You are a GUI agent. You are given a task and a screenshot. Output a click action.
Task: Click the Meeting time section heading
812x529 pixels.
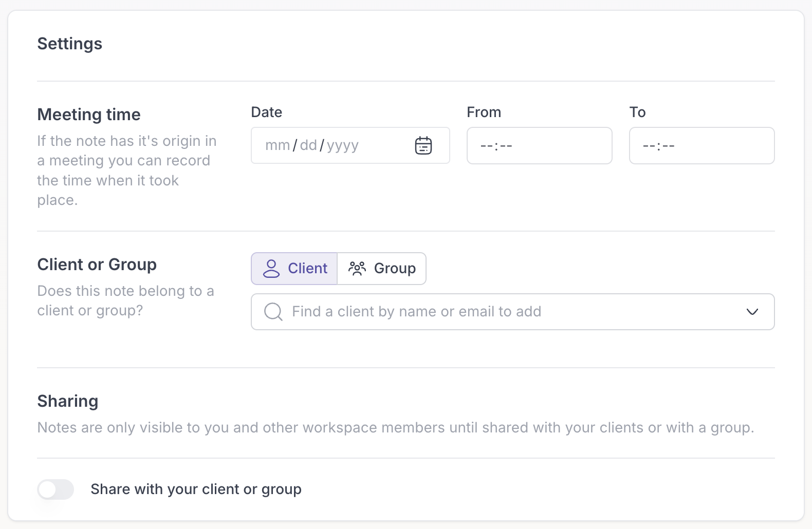[89, 115]
